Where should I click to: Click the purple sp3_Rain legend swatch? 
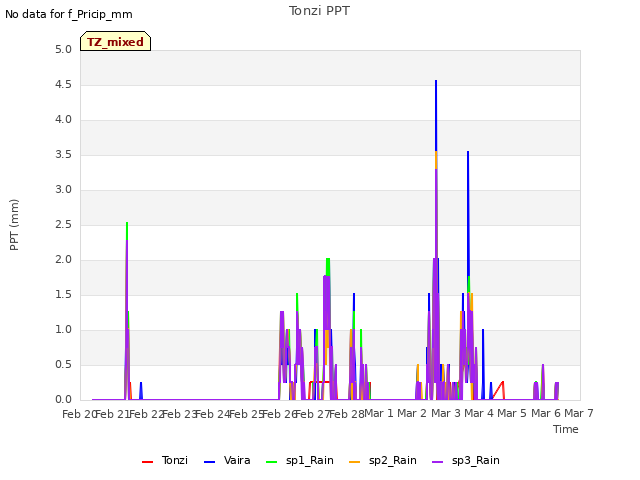438,462
